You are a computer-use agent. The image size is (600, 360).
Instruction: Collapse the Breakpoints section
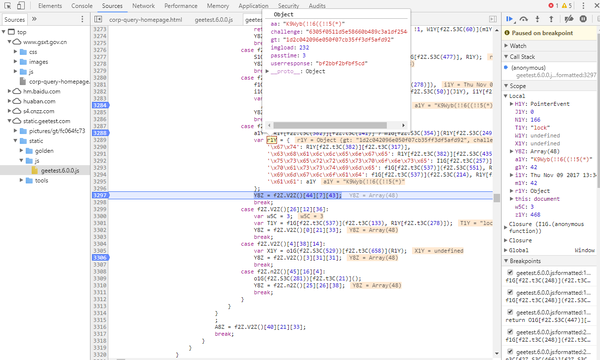[x=506, y=261]
